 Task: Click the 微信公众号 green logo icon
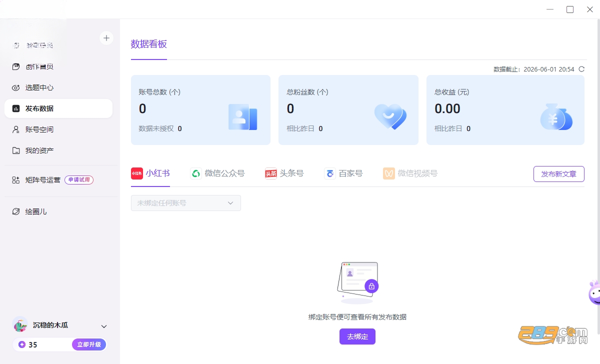pyautogui.click(x=196, y=173)
